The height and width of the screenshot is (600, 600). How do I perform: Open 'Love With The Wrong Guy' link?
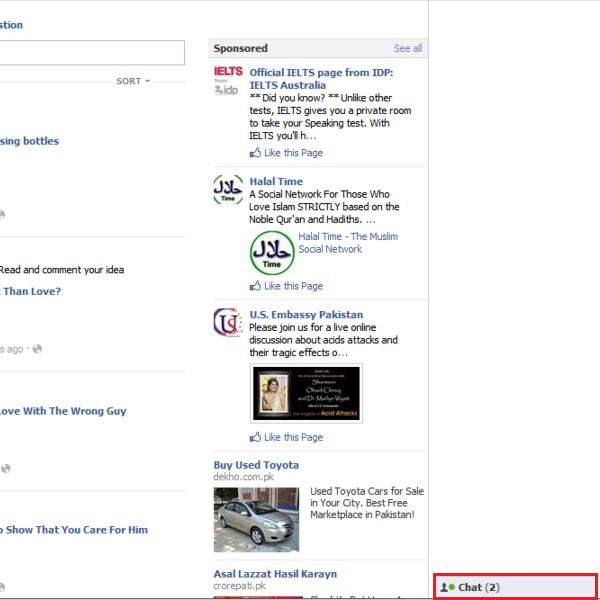pyautogui.click(x=63, y=411)
